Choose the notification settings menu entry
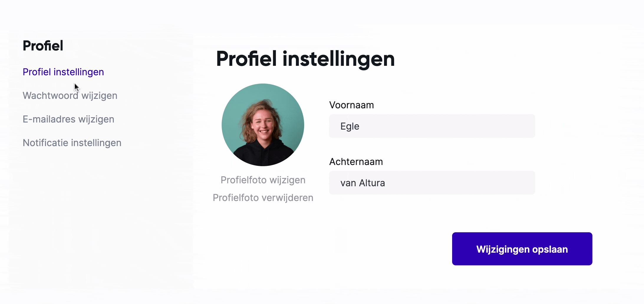 (x=72, y=143)
